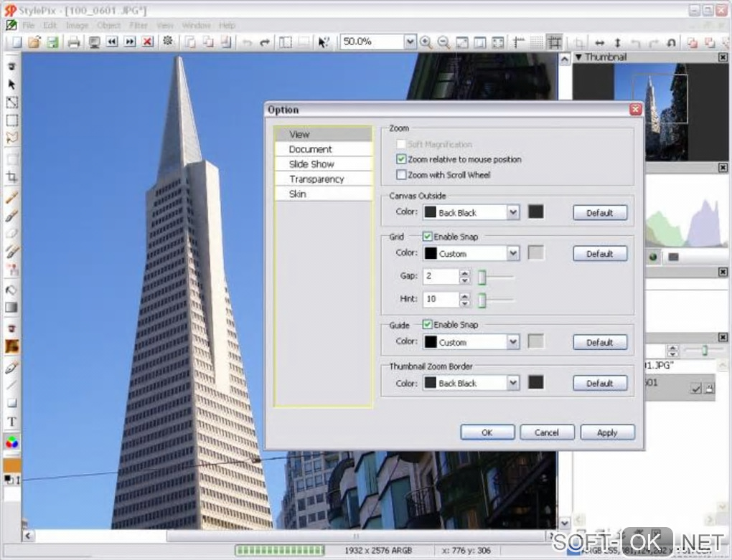Click Default for Thumbnail Zoom Border

tap(600, 384)
